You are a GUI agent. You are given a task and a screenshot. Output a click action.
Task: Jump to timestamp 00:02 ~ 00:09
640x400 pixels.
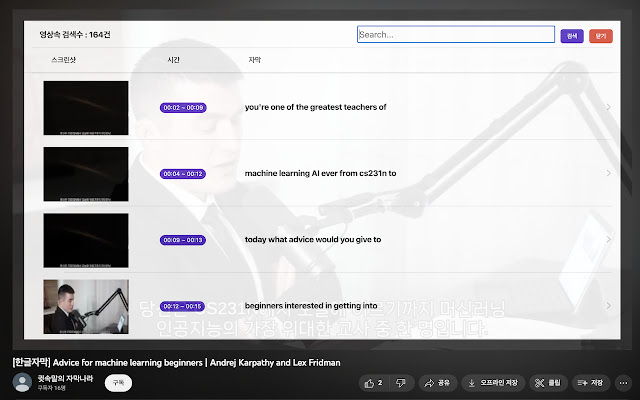pos(183,107)
